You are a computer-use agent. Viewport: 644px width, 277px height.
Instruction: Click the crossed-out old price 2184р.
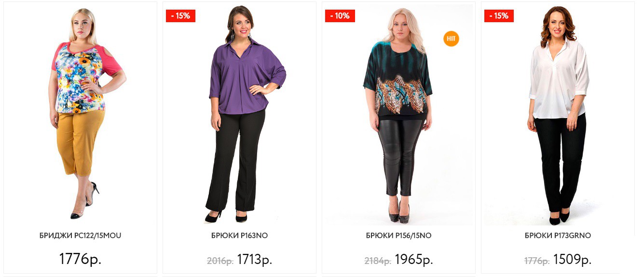(x=378, y=261)
